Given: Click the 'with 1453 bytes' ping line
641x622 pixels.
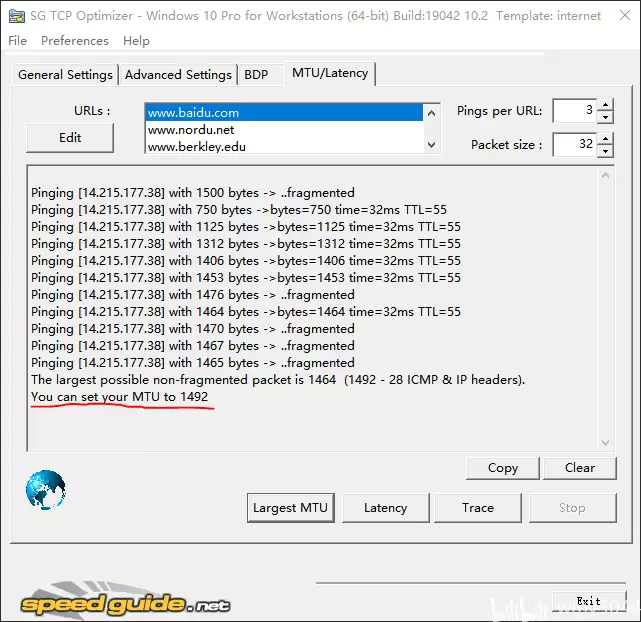Looking at the screenshot, I should click(x=246, y=277).
